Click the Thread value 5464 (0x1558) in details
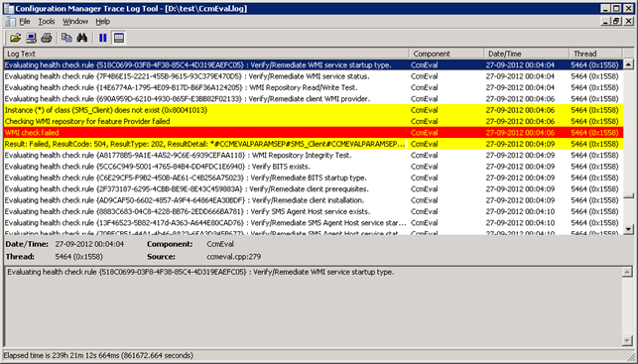The width and height of the screenshot is (638, 364). click(x=79, y=257)
